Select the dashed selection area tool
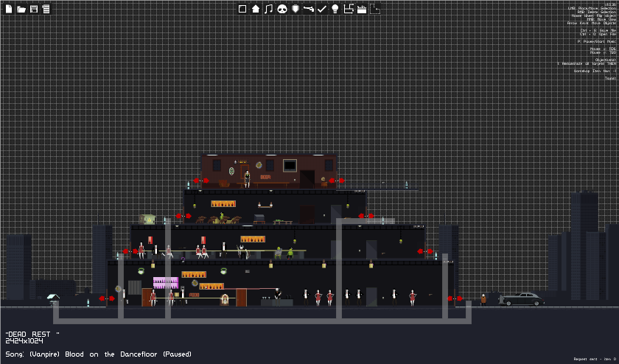Image resolution: width=619 pixels, height=364 pixels. (375, 9)
